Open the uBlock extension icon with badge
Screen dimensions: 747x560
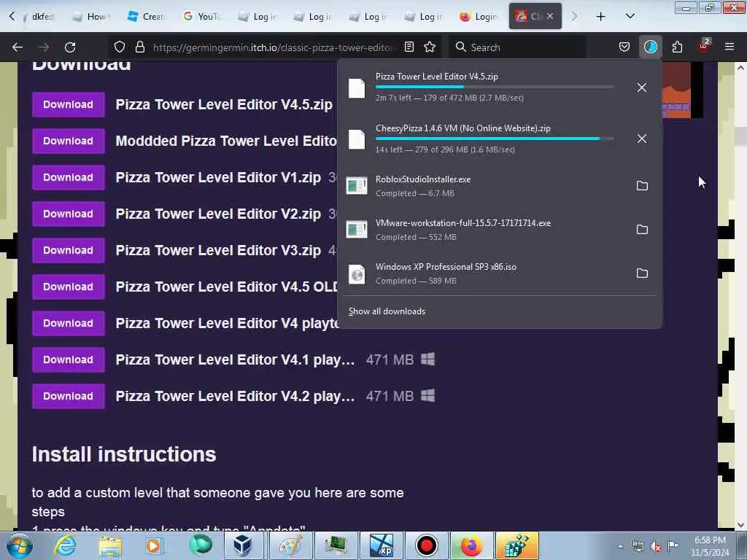(703, 47)
